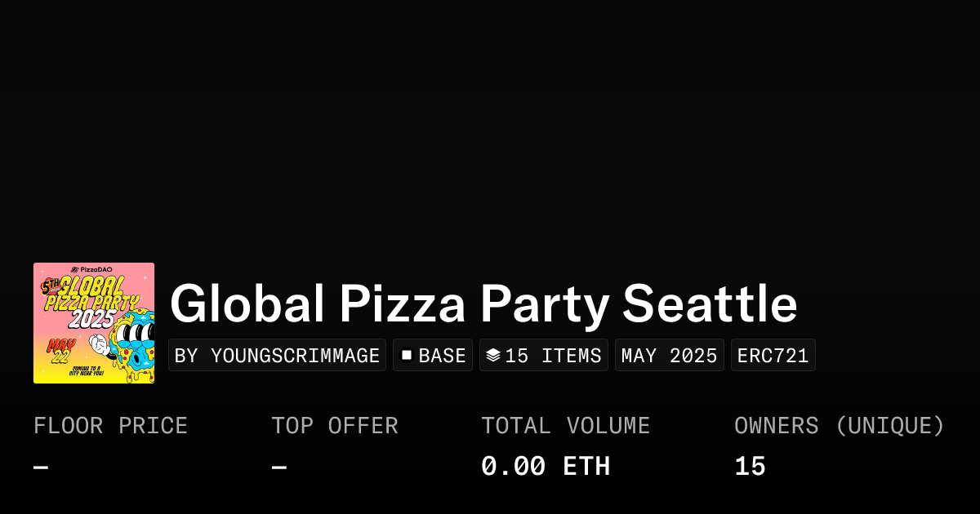Click the stacked layers items icon
Viewport: 980px width, 514px height.
[x=492, y=356]
